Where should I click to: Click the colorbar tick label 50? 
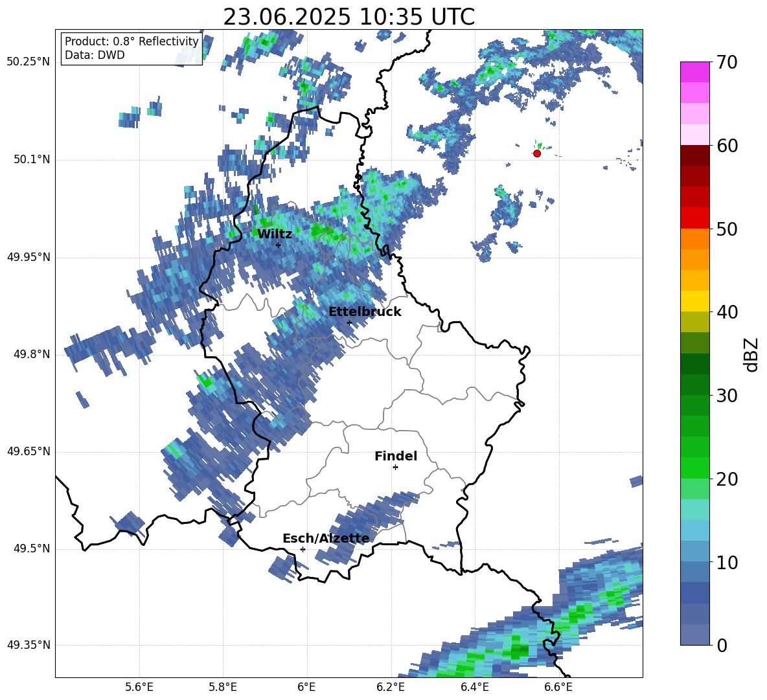(727, 229)
